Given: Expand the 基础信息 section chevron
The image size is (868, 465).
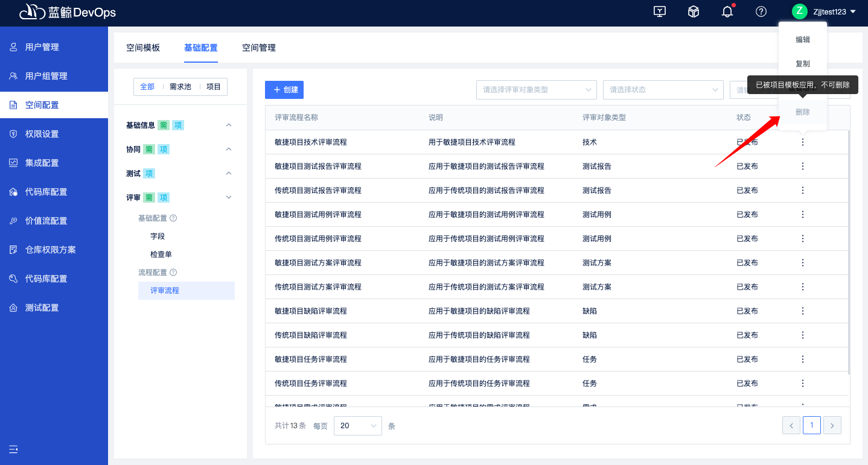Looking at the screenshot, I should pyautogui.click(x=228, y=125).
